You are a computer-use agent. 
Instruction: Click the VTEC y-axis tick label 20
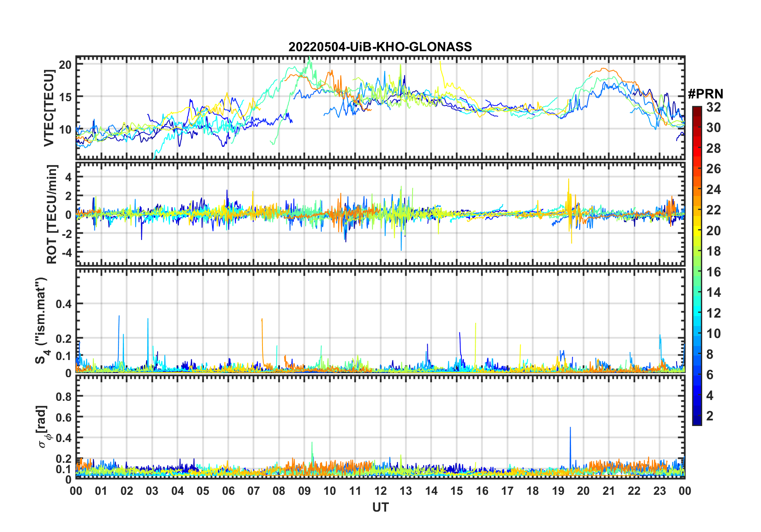[x=65, y=65]
